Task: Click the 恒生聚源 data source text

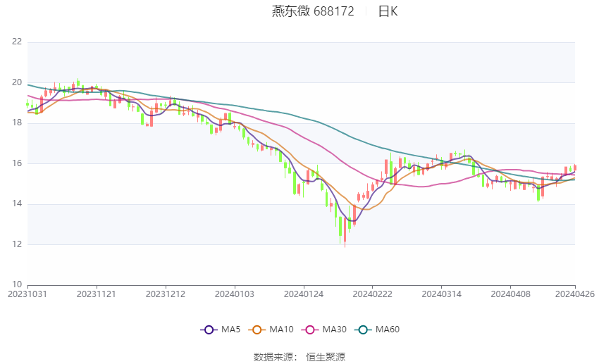Action: click(x=326, y=357)
